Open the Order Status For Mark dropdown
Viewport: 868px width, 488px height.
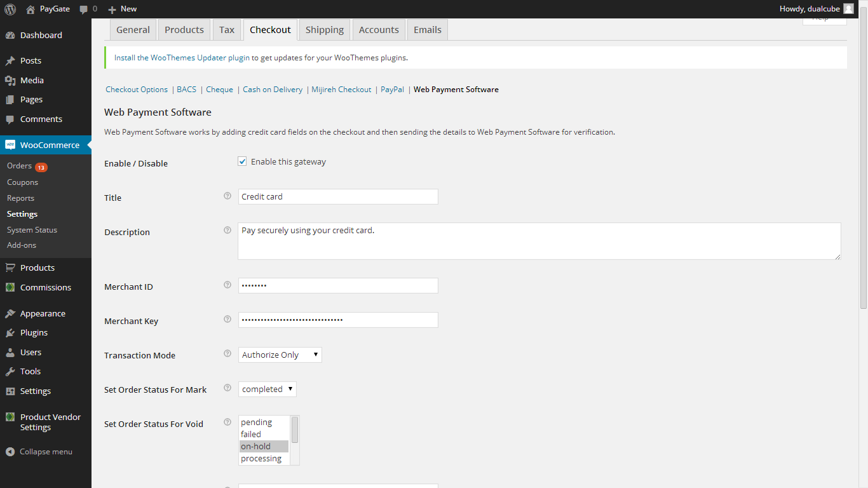268,389
